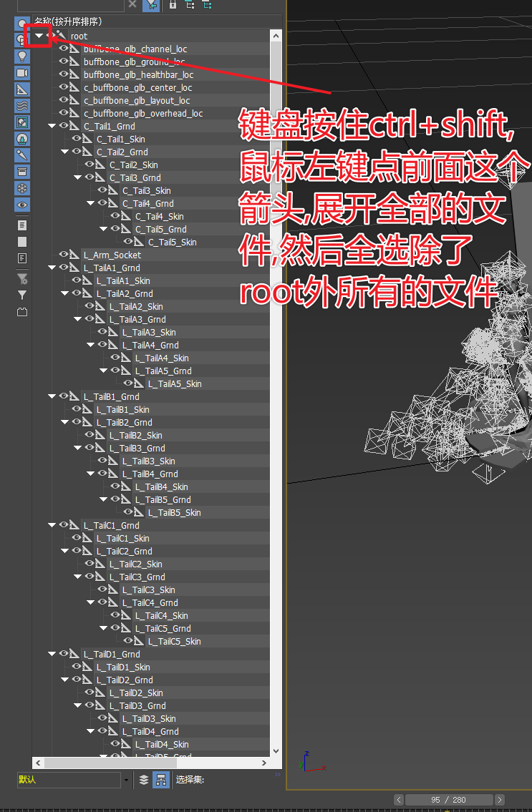Hide buffbone_glb_channel_loc via eye icon

pos(63,48)
